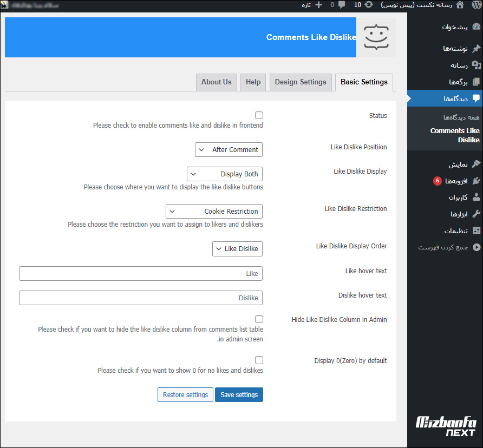This screenshot has width=483, height=448.
Task: Click the site name link رسانه نکست
Action: click(x=416, y=5)
